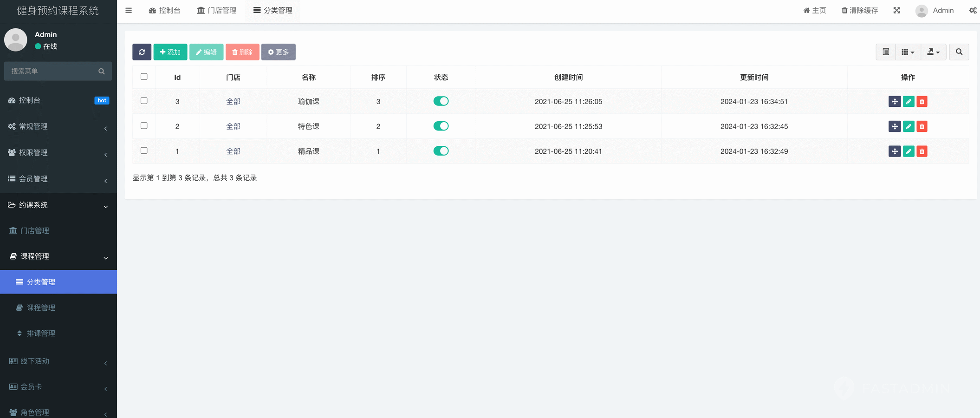980x418 pixels.
Task: Click the fullscreen icon in top bar
Action: [896, 11]
